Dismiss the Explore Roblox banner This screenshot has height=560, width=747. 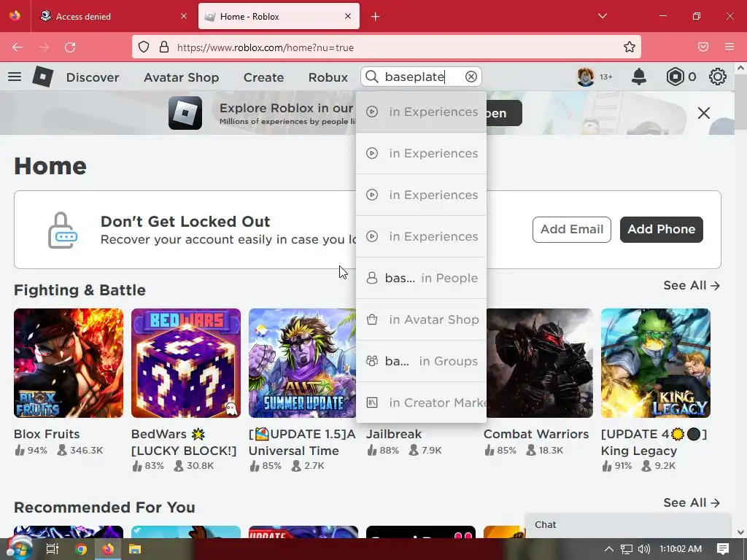704,113
